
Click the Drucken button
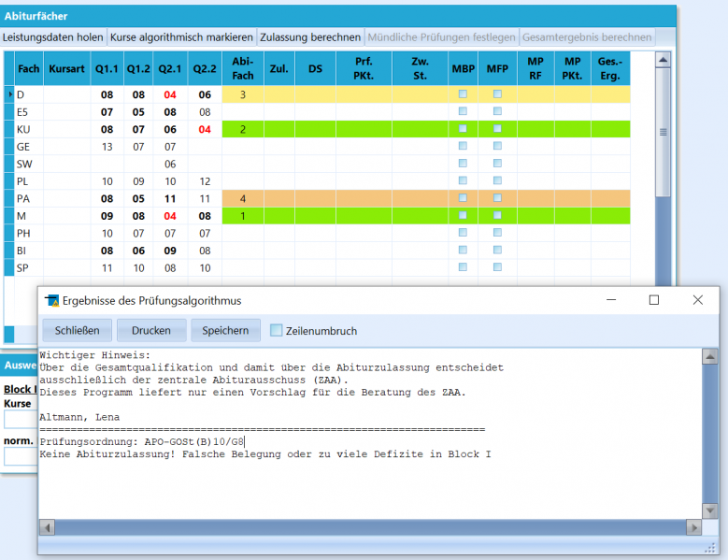click(151, 330)
